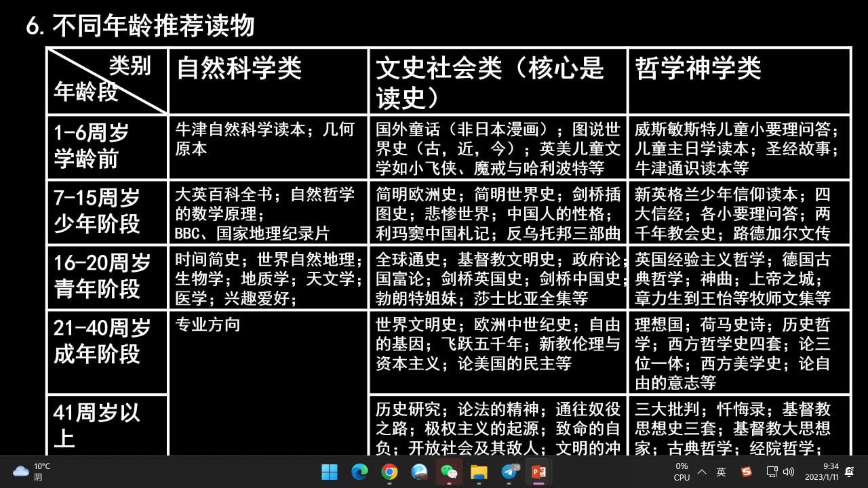
Task: Click the cell starting 全球通史
Action: 498,277
